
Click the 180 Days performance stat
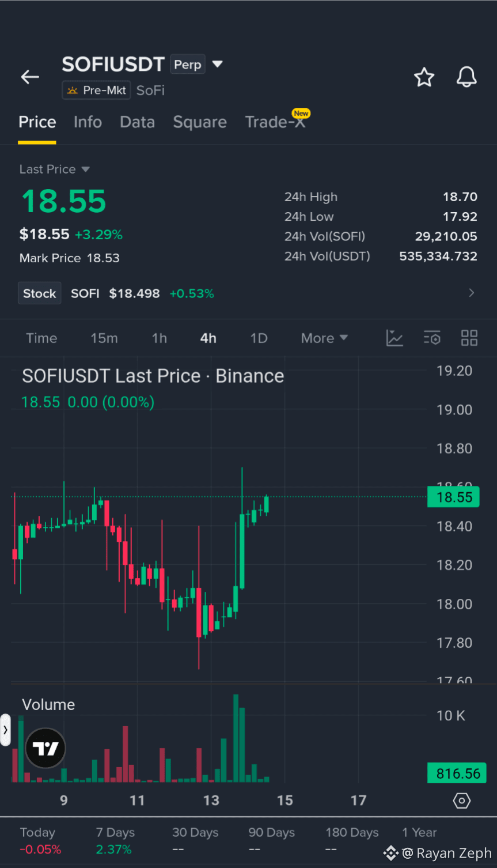pyautogui.click(x=352, y=841)
